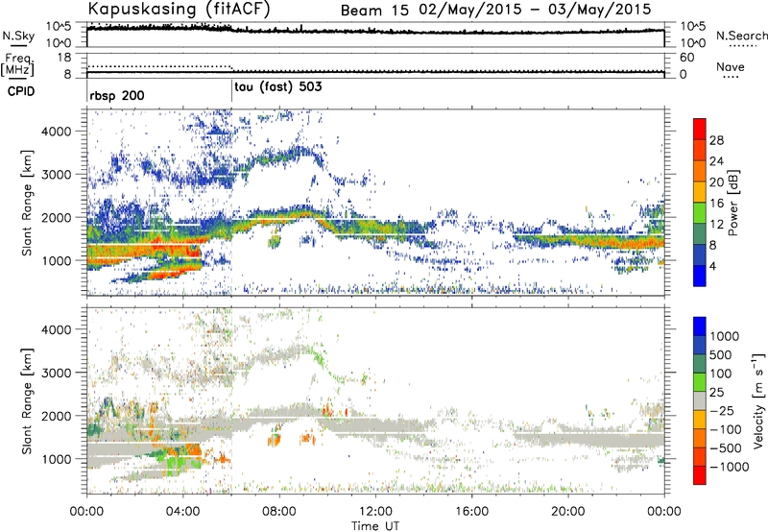Click the '3000' tick on the velocity panel

[56, 373]
